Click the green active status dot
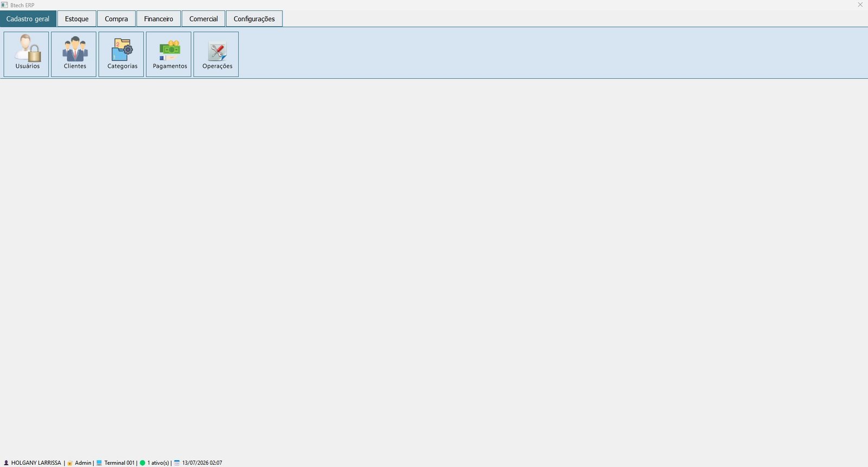This screenshot has width=868, height=467. coord(143,463)
